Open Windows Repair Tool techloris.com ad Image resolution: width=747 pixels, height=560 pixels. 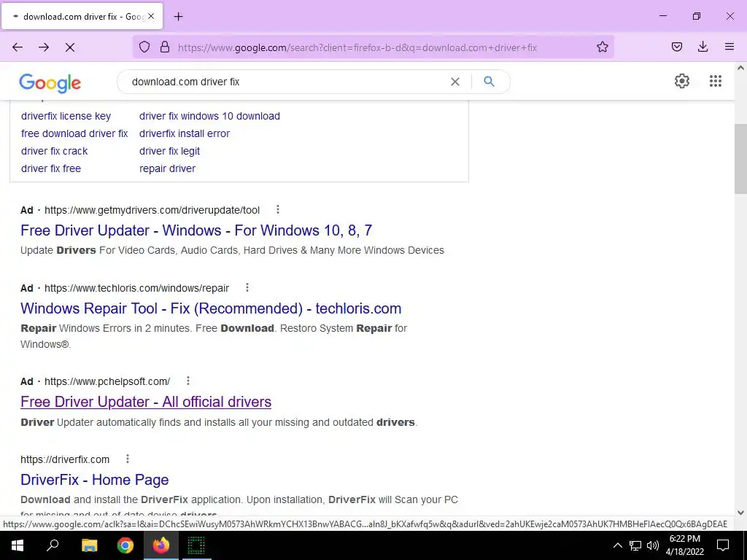211,308
